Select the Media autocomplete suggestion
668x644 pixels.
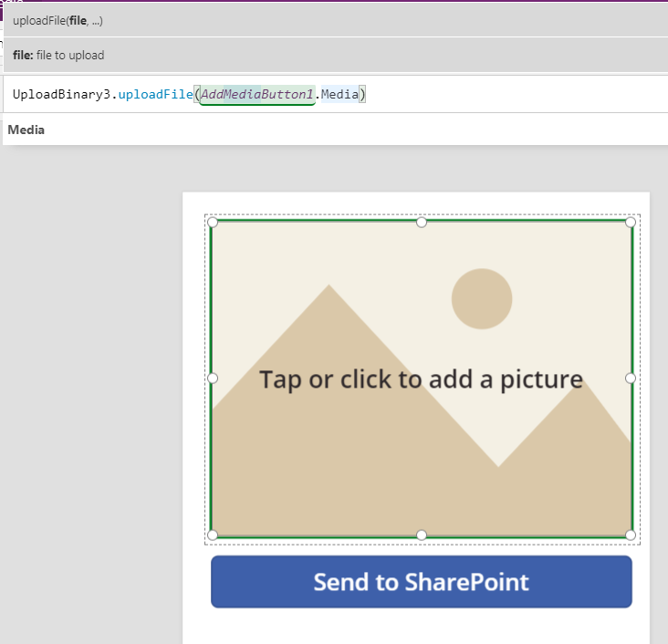(x=26, y=130)
